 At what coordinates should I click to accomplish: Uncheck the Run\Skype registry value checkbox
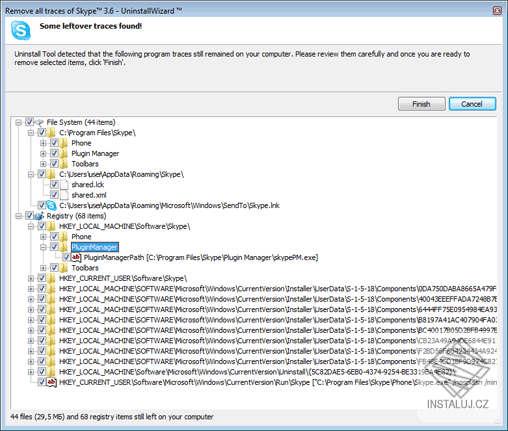pos(42,382)
